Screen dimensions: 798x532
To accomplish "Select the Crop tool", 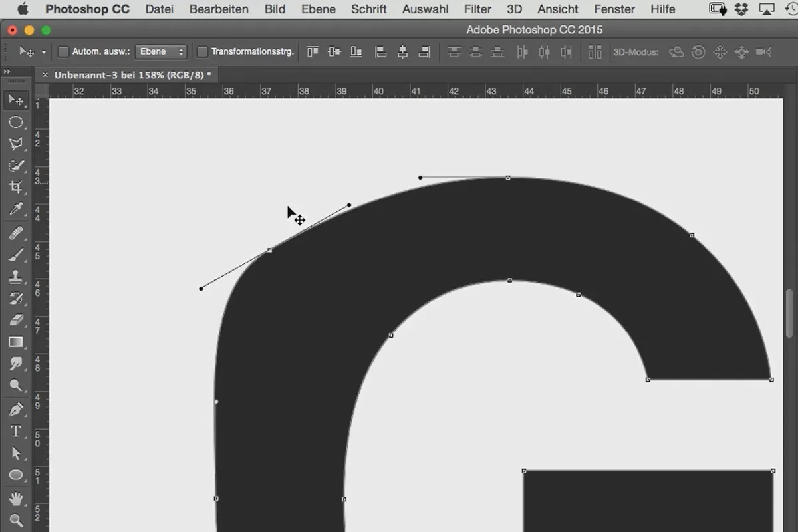I will (16, 188).
